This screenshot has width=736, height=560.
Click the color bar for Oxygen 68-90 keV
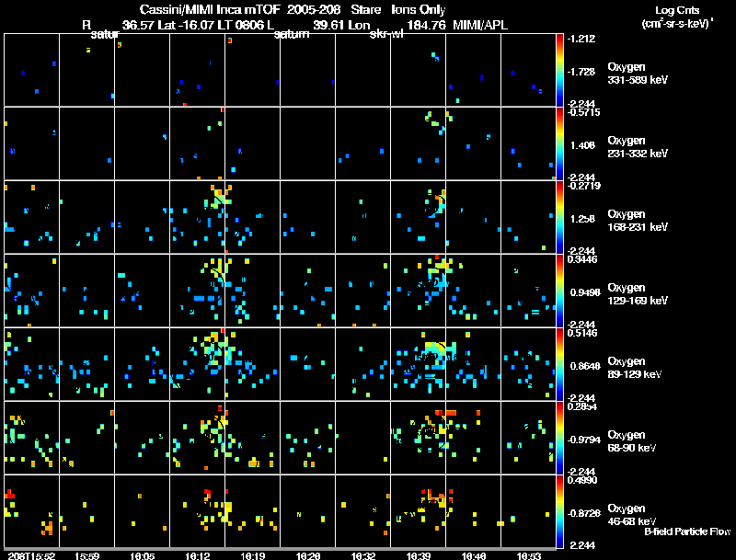coord(559,438)
